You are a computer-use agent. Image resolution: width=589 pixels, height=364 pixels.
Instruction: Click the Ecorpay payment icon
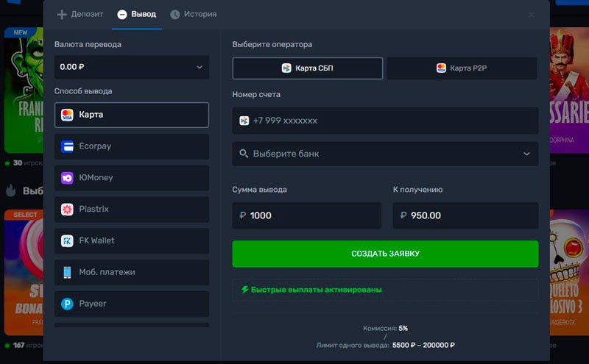67,146
